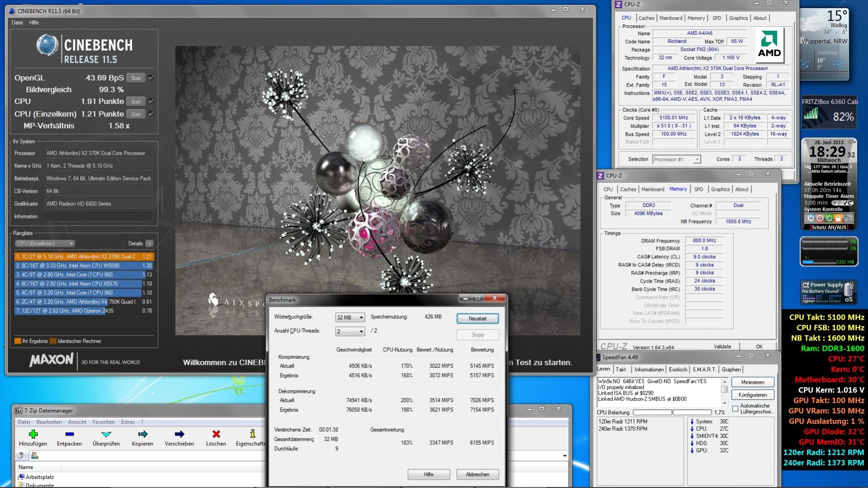Click the Löschen red X icon
Viewport: 868px width, 488px height.
coord(216,434)
